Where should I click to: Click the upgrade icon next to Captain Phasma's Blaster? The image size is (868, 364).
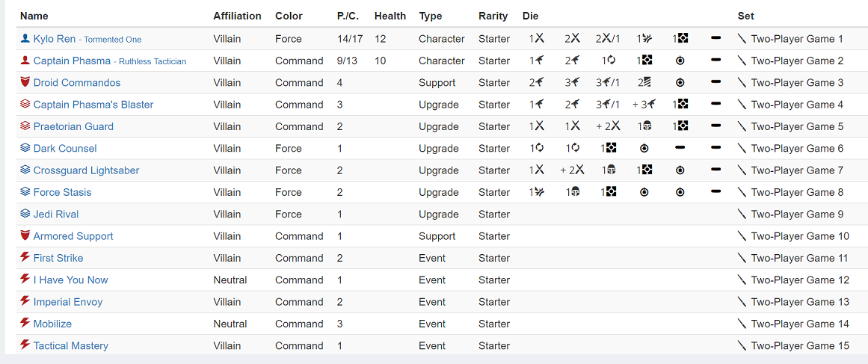25,104
